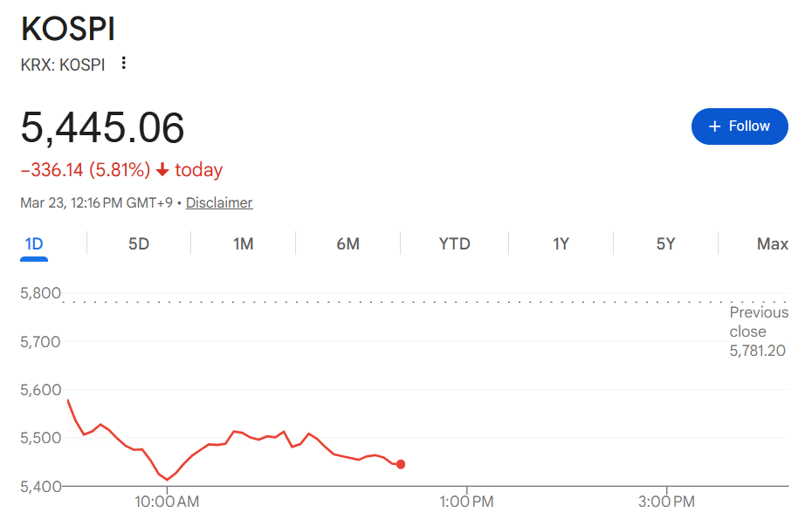
Task: Click the red current-price dot on the chart
Action: coord(401,464)
